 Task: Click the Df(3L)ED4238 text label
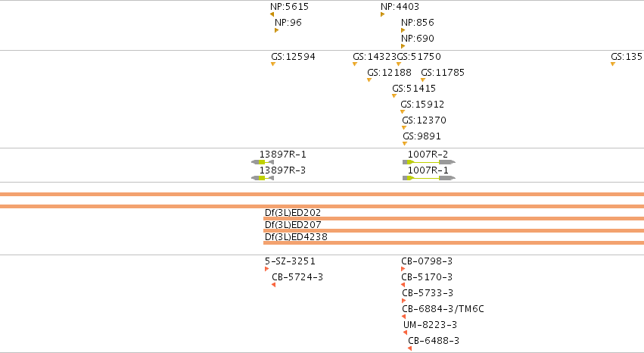tap(296, 237)
